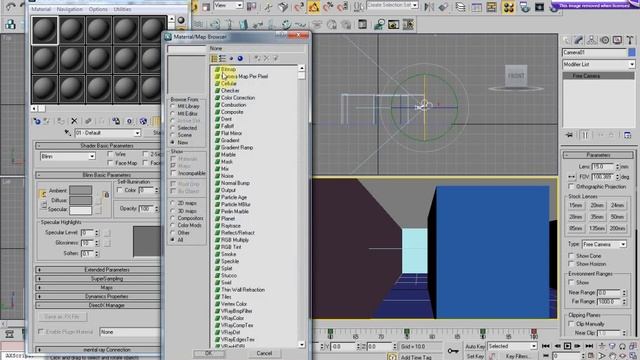Collapse camera Parameters rollout

[598, 155]
